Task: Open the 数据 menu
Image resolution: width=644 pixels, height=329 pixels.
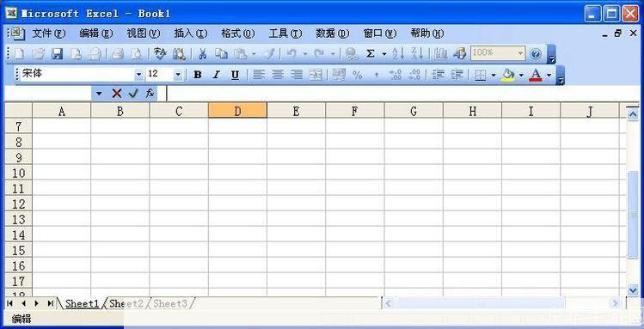Action: tap(332, 34)
